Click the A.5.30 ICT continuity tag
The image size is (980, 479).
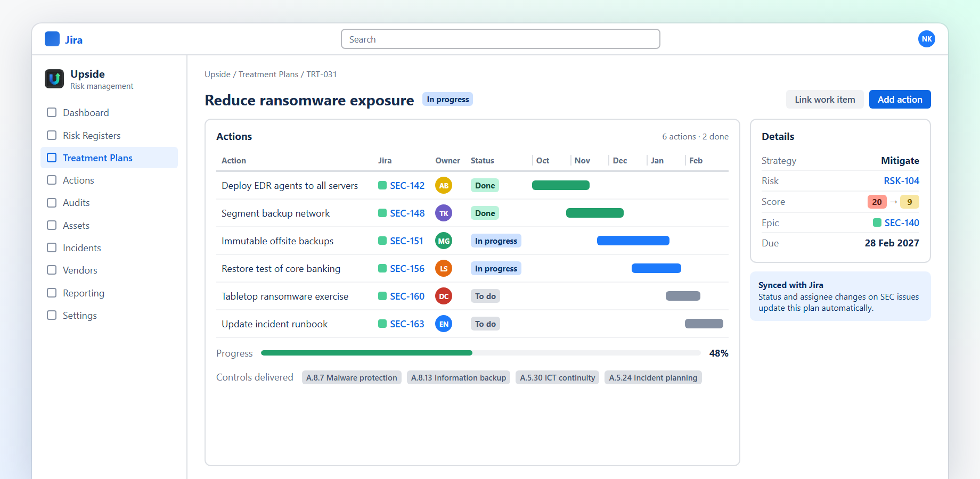[x=558, y=377]
